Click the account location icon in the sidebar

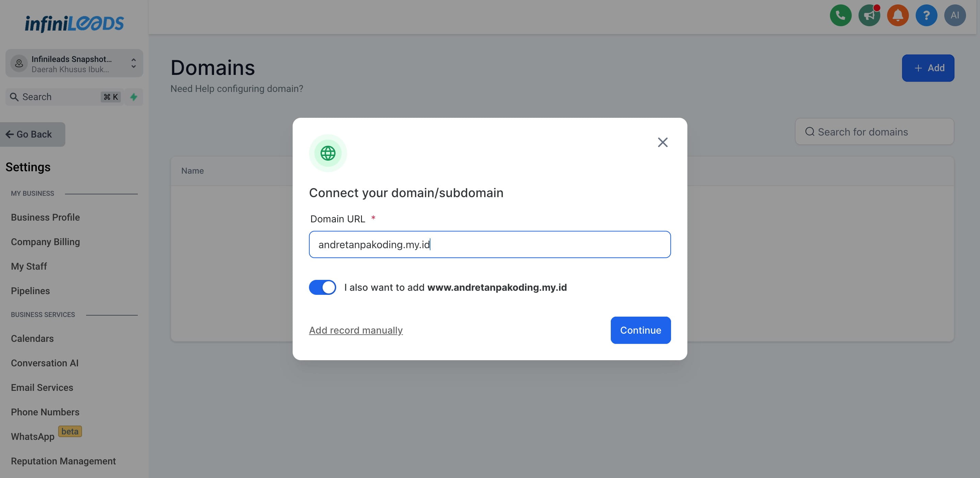(x=19, y=63)
